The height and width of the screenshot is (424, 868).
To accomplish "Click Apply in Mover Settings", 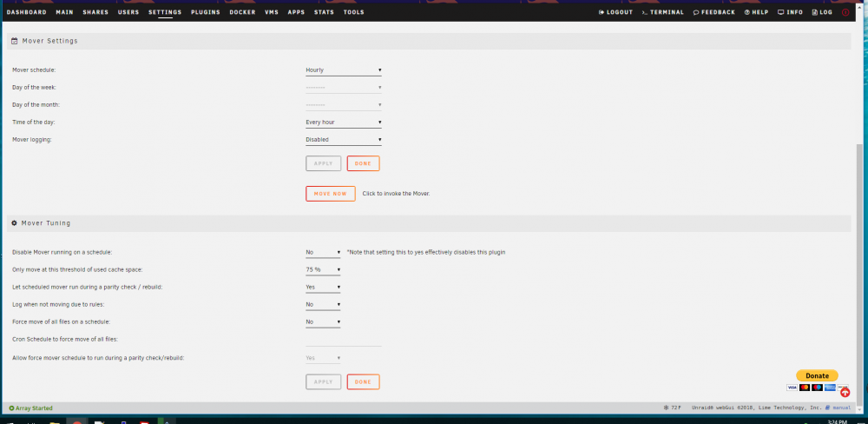I will click(x=323, y=163).
